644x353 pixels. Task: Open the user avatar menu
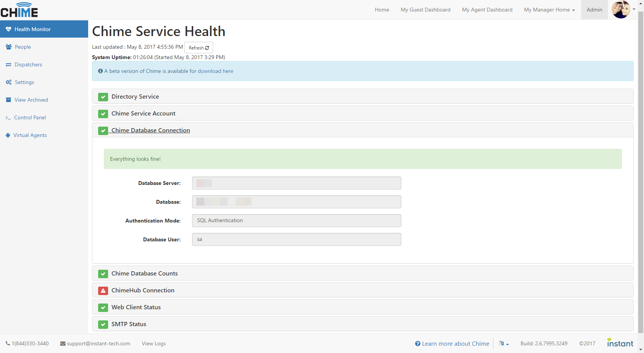coord(624,10)
